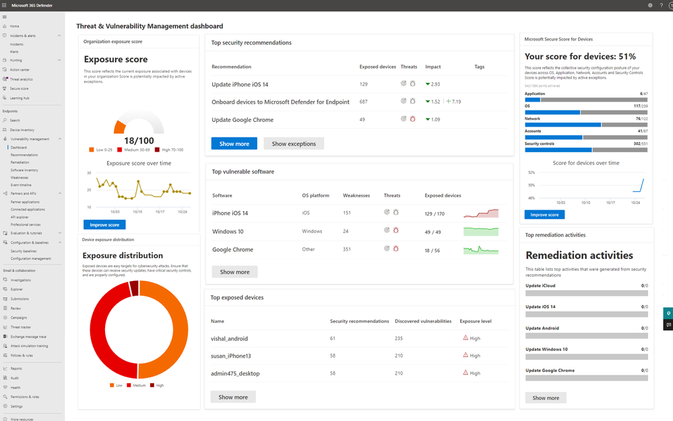Click the Device inventory icon
This screenshot has height=421, width=673.
tap(5, 130)
